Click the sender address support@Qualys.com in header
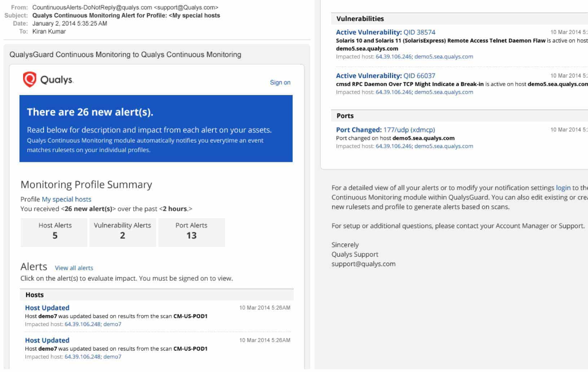588x372 pixels. pyautogui.click(x=187, y=7)
